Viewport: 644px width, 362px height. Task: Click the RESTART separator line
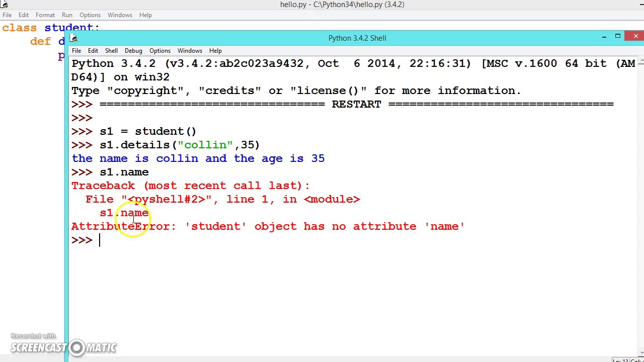tap(357, 105)
